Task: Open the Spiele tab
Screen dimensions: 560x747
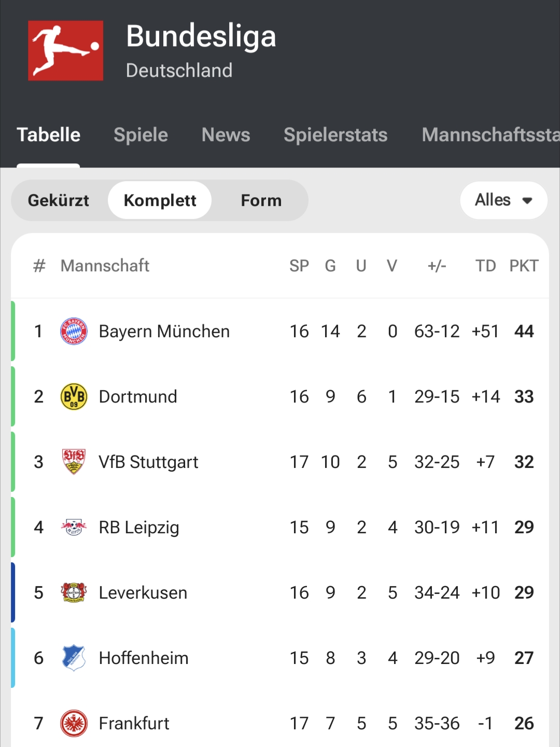Action: [x=141, y=135]
